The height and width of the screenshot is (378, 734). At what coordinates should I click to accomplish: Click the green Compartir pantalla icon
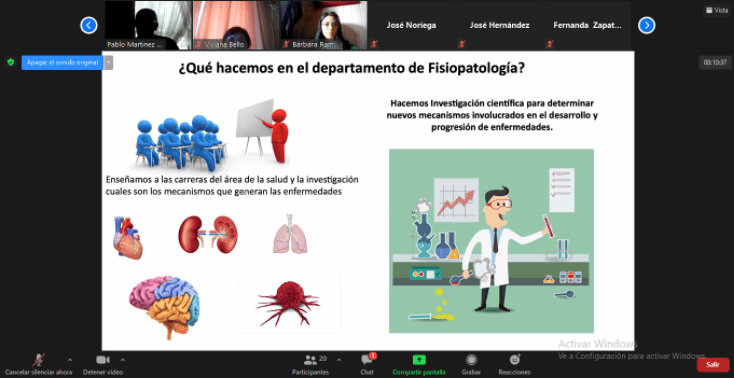tap(419, 360)
